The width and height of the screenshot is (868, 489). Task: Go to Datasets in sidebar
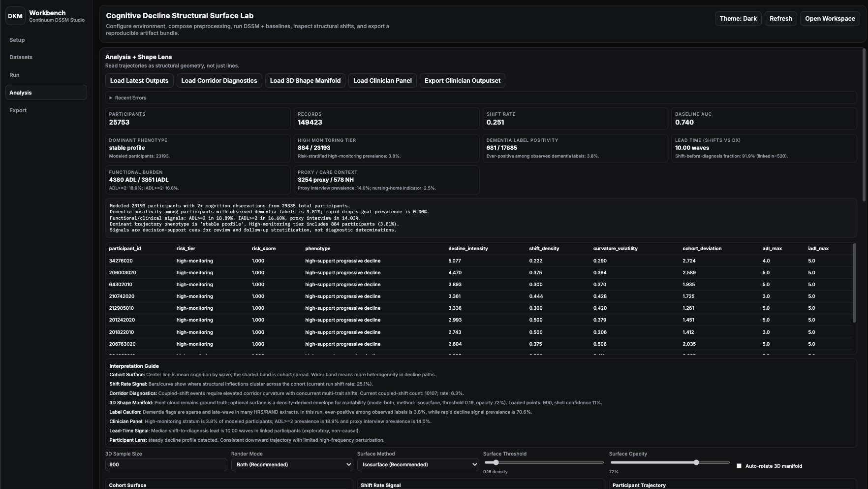pos(21,57)
